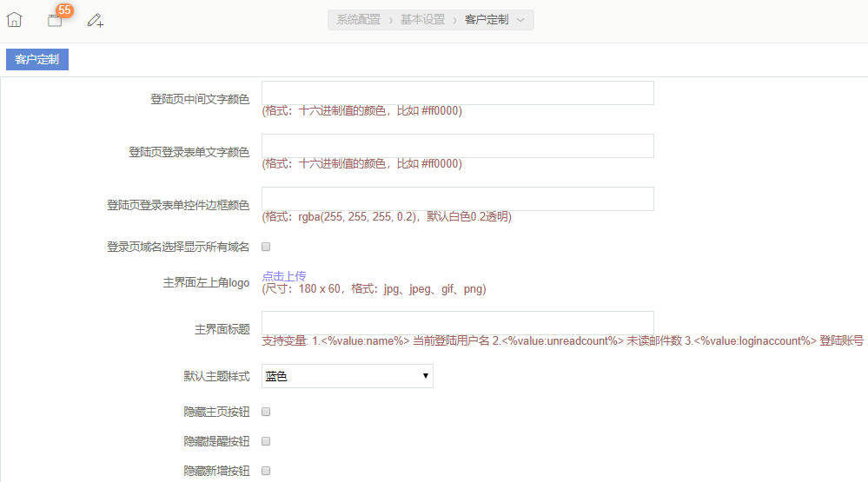Expand the chevron next to 客户定制 breadcrumb
This screenshot has height=482, width=868.
point(520,20)
